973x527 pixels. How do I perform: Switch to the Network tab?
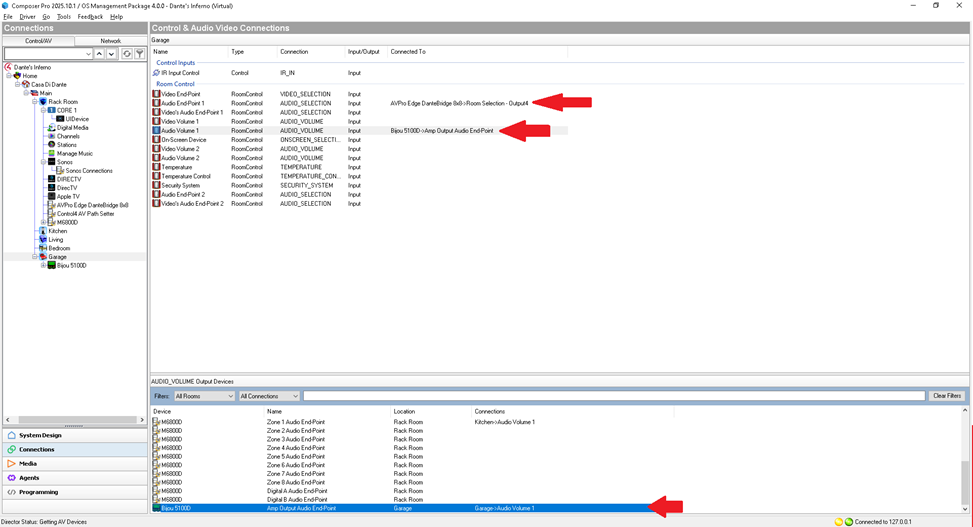pyautogui.click(x=110, y=41)
